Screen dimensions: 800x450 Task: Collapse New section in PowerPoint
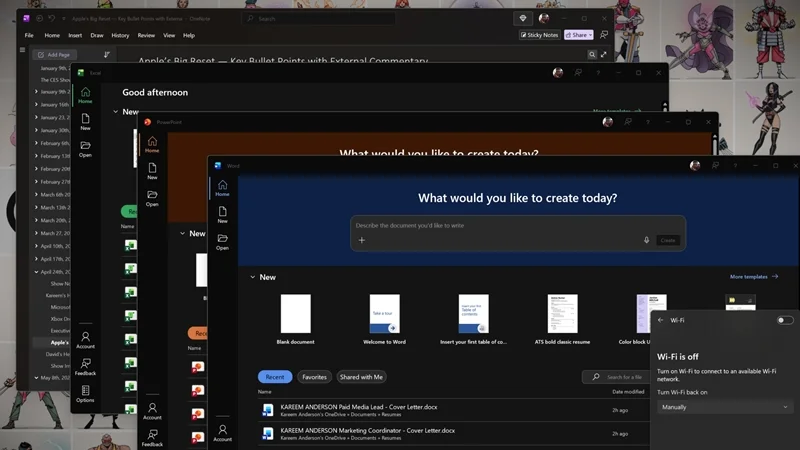click(x=182, y=233)
